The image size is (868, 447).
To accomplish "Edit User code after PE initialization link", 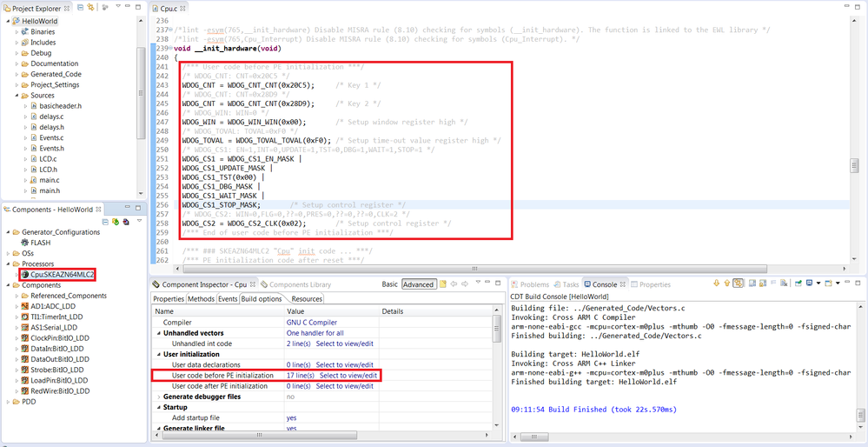I will (344, 386).
